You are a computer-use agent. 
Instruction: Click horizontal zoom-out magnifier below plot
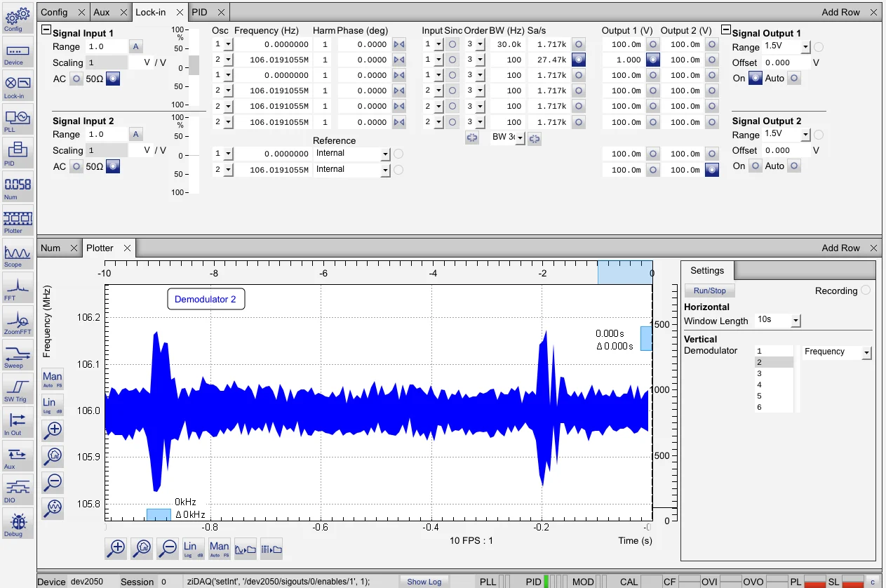167,548
